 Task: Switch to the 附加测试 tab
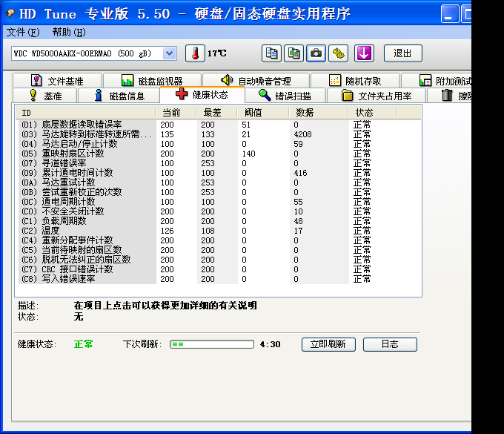click(437, 80)
